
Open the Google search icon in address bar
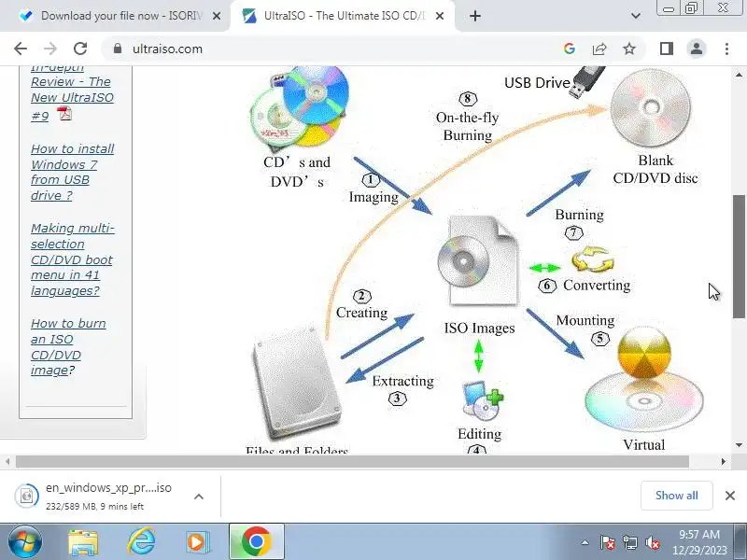coord(570,49)
